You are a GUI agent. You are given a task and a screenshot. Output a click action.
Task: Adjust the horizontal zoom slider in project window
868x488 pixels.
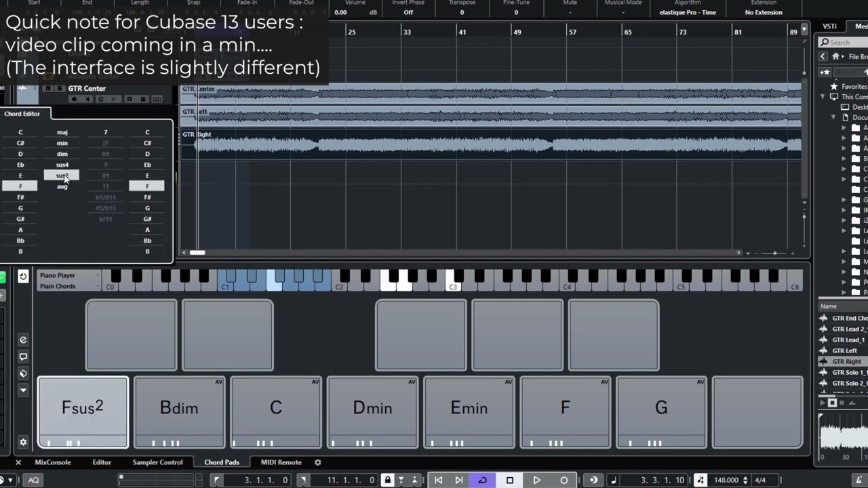(774, 253)
